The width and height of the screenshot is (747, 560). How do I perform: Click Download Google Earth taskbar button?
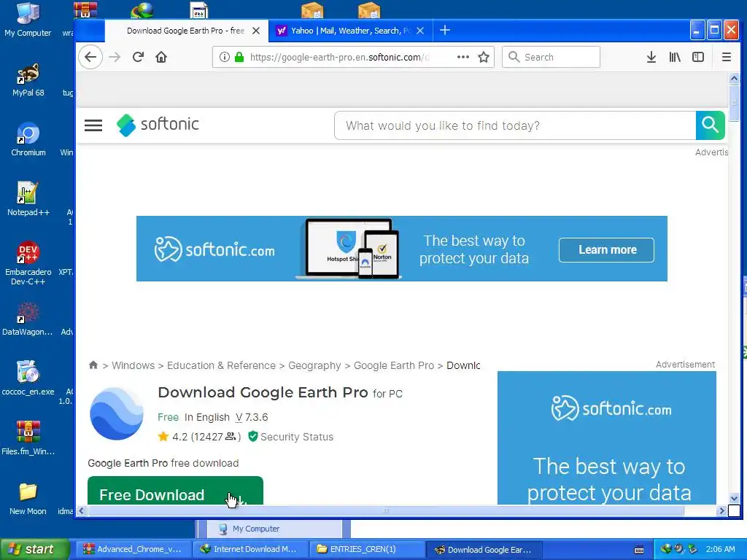[x=484, y=549]
